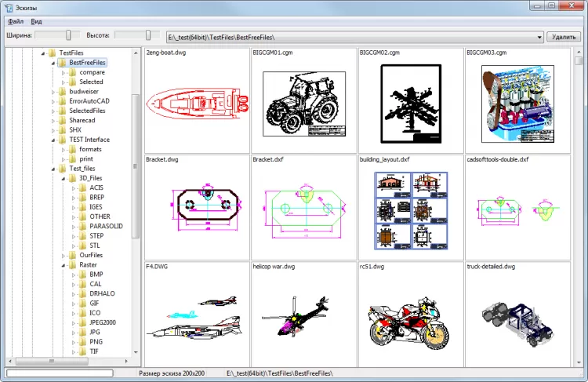
Task: Click the PARASOLID folder icon
Action: pyautogui.click(x=82, y=226)
